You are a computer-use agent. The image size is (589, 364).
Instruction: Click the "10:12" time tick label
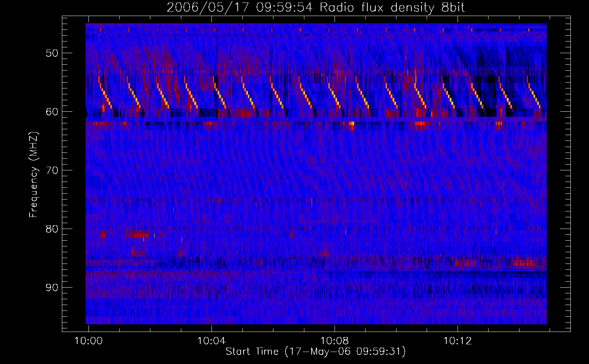(458, 341)
